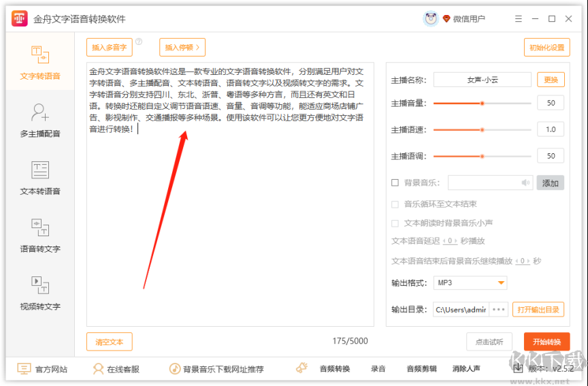Toggle 音乐循环至文本结束 checkbox
The height and width of the screenshot is (386, 588).
[395, 204]
